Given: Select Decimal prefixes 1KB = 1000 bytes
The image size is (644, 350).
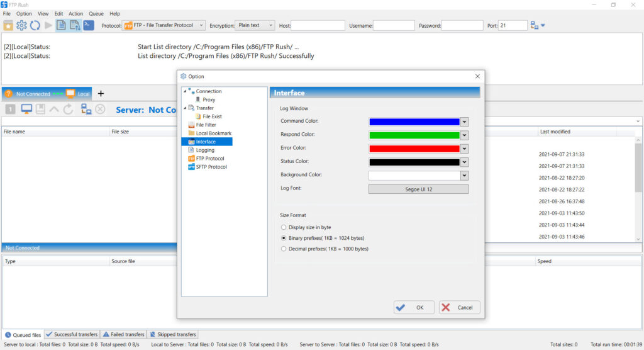Looking at the screenshot, I should click(x=284, y=249).
